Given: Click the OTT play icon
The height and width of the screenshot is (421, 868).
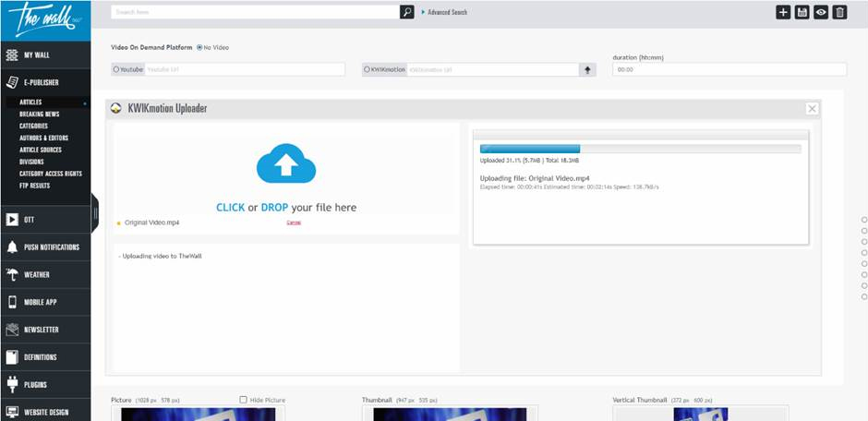Looking at the screenshot, I should [x=12, y=220].
